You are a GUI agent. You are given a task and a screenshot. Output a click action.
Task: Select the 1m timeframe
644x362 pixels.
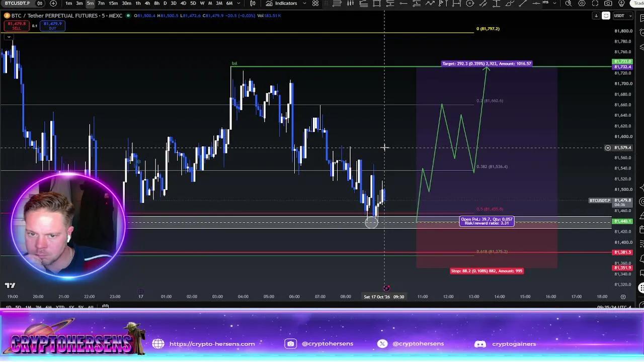[69, 3]
